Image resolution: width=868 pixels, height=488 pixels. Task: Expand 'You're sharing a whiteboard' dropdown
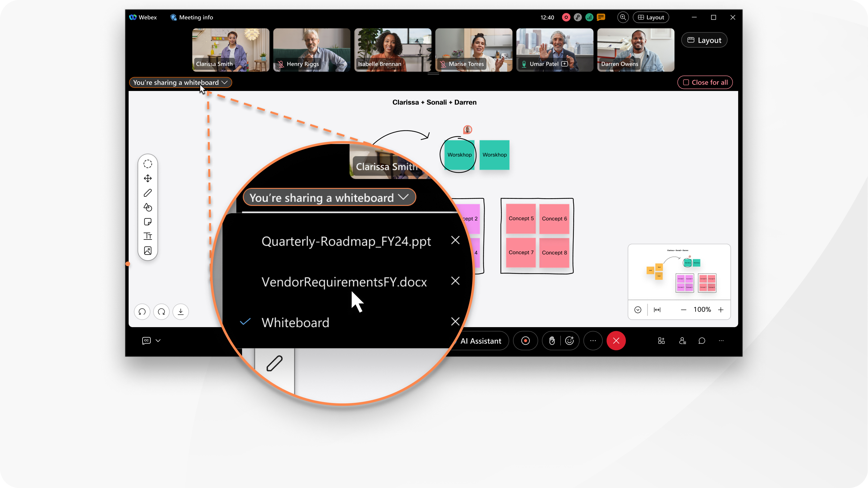pyautogui.click(x=180, y=82)
